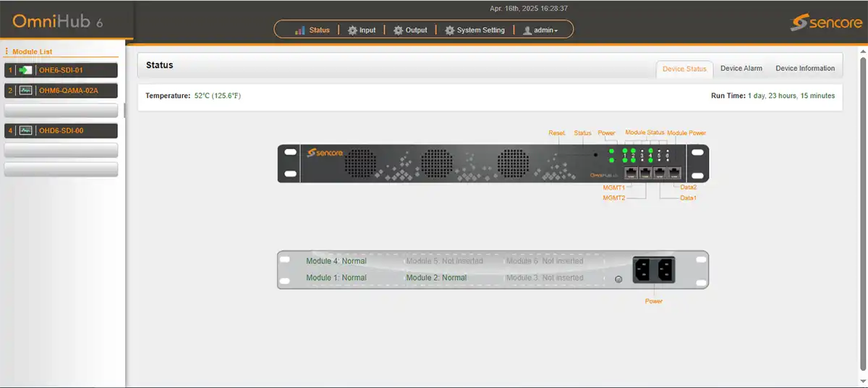Click the Module Status label
This screenshot has height=388, width=868.
coord(644,132)
